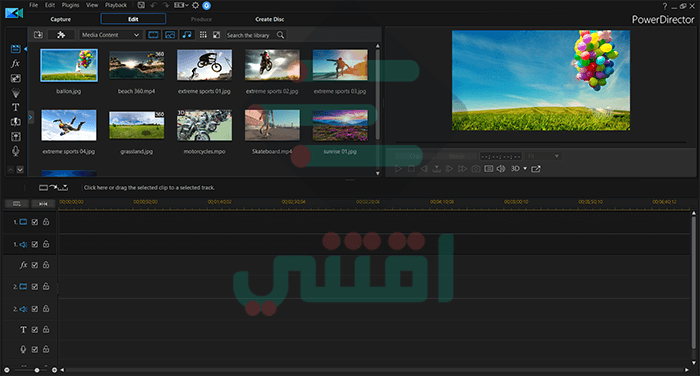This screenshot has width=700, height=376.
Task: Click the fit timeline view button
Action: click(x=43, y=204)
